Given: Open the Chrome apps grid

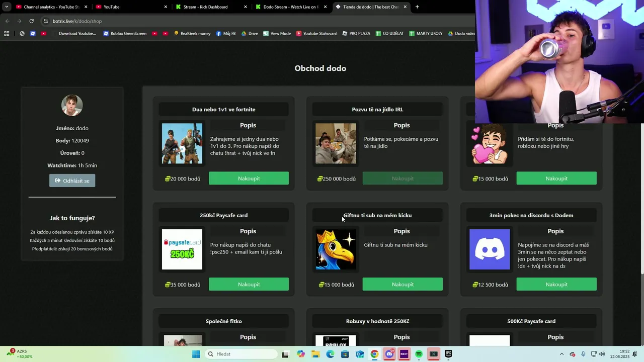Looking at the screenshot, I should pyautogui.click(x=7, y=34).
